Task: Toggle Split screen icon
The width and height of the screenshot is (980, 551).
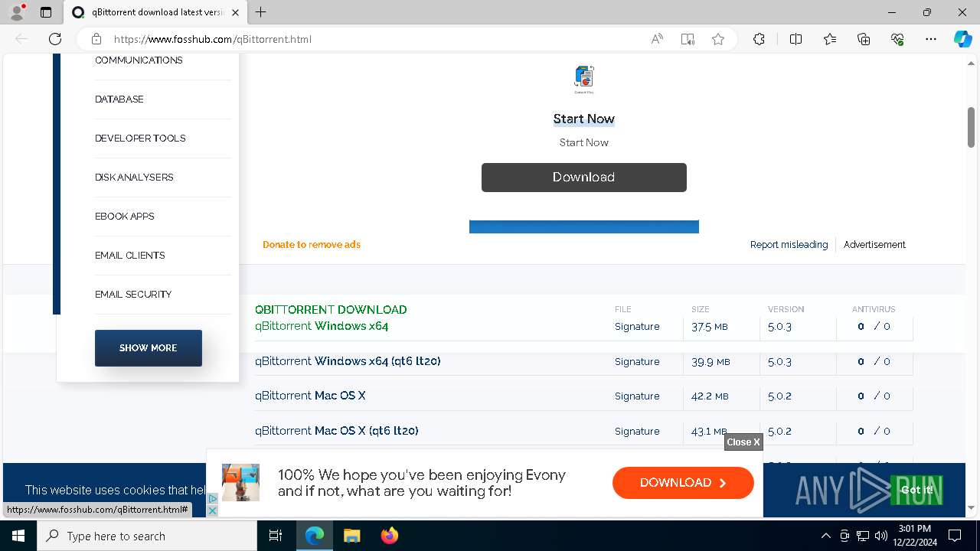Action: 795,39
